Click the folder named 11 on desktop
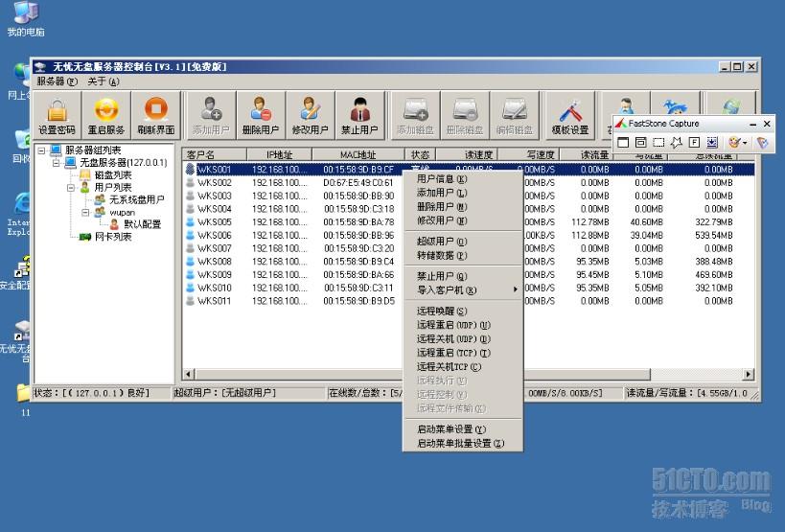The width and height of the screenshot is (785, 532). tap(24, 400)
